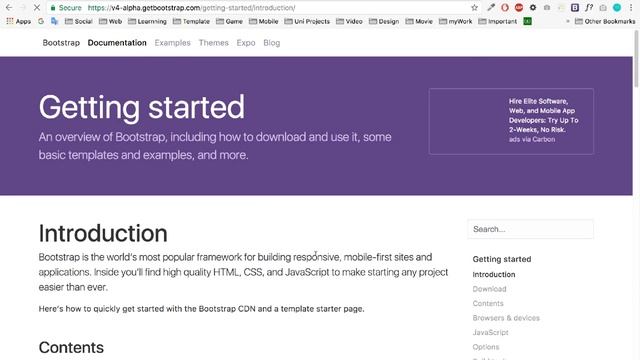Open the Other Bookmarks folder
The height and width of the screenshot is (360, 640).
605,21
